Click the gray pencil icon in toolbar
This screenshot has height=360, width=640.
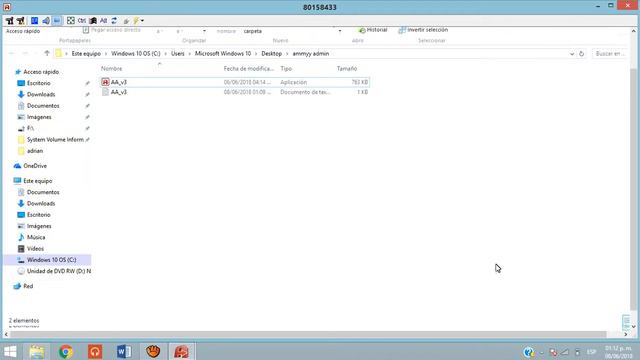click(x=127, y=20)
